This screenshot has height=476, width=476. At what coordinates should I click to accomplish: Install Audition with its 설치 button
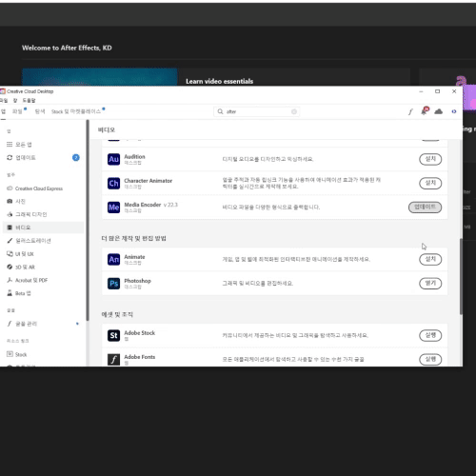430,159
